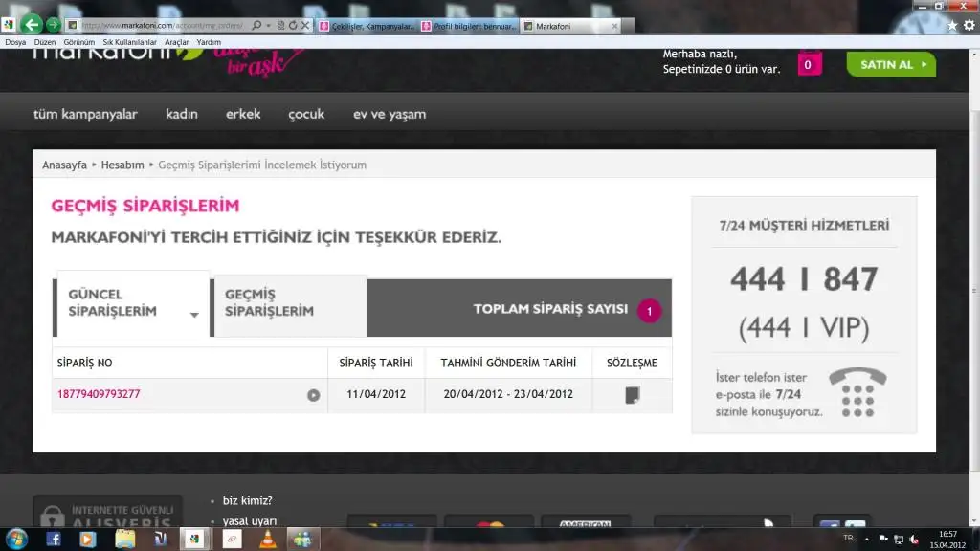Show hidden system tray icons arrow
This screenshot has height=551, width=980.
point(867,540)
